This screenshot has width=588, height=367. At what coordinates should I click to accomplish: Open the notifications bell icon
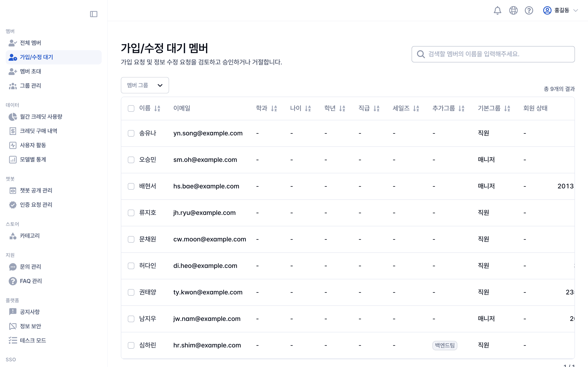[x=497, y=10]
